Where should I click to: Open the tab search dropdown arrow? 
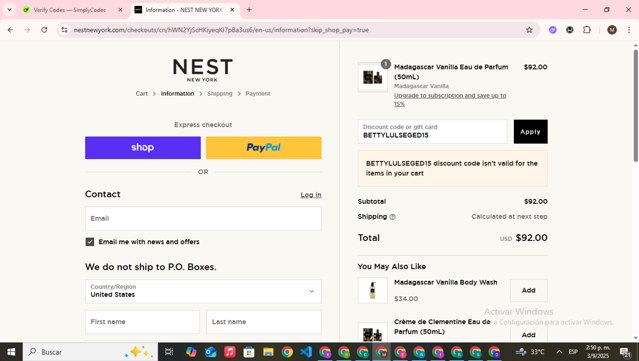point(9,10)
